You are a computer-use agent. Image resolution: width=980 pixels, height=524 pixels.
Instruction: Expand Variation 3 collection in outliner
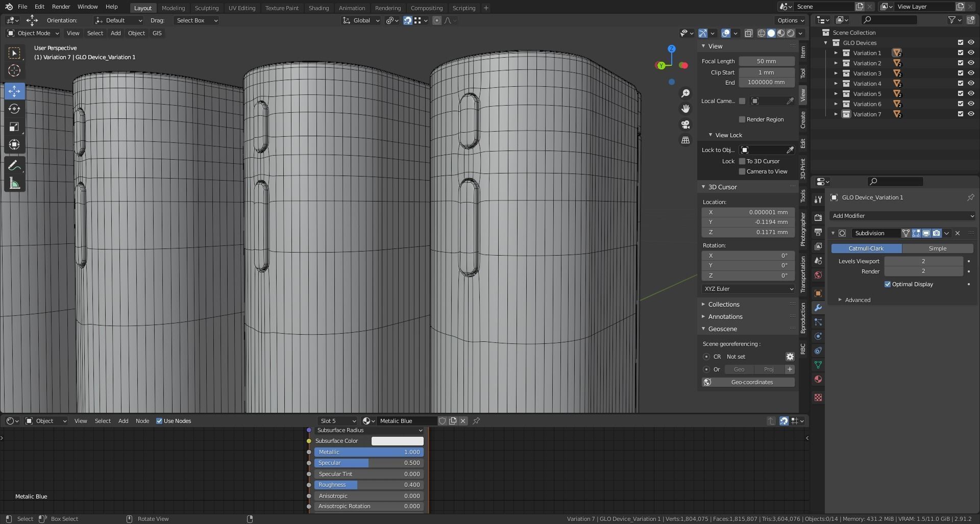[x=836, y=73]
